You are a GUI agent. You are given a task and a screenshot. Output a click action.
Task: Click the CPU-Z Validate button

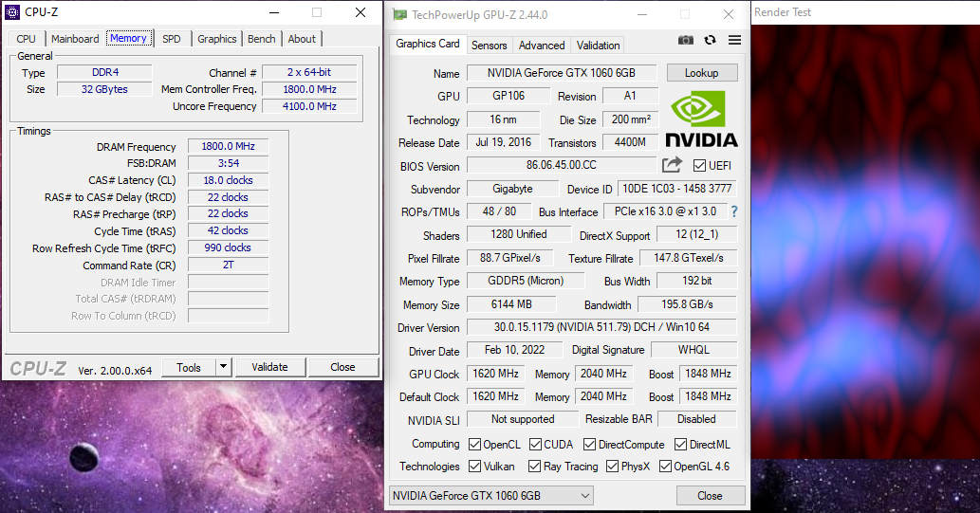tap(270, 367)
